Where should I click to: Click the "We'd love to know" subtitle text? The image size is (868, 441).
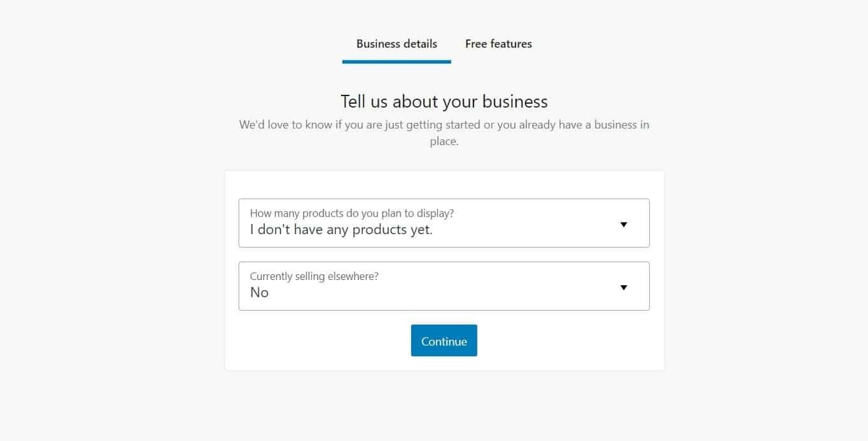tap(444, 125)
